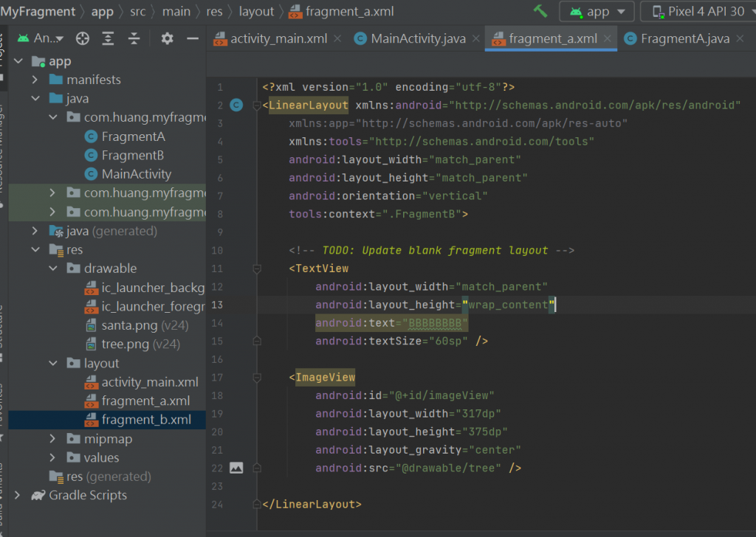Click the app breadcrumb in navigation bar
Viewport: 756px width, 537px height.
tap(102, 11)
